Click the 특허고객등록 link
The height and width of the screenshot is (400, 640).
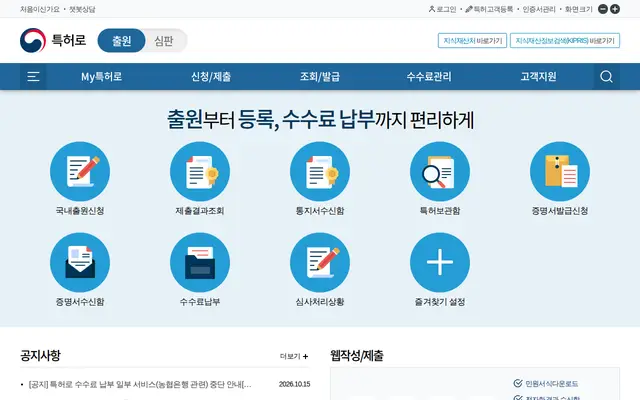pos(489,9)
